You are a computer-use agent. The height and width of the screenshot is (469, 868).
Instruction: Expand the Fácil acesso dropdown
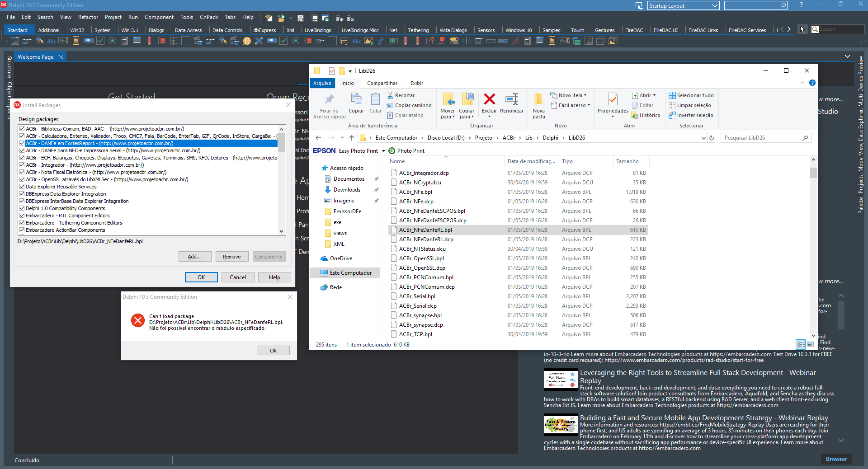pyautogui.click(x=589, y=105)
